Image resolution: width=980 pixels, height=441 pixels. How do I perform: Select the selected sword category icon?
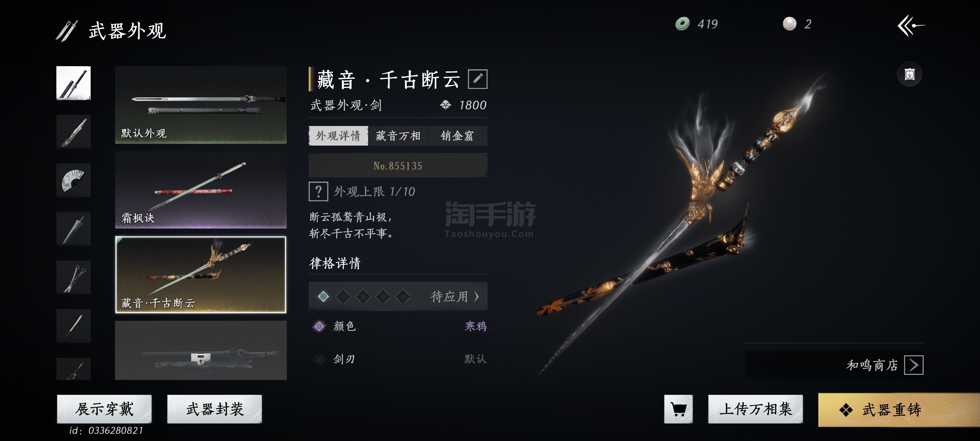73,83
